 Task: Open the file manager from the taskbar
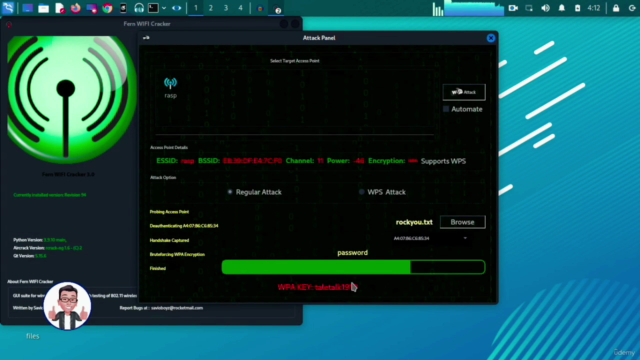(44, 8)
